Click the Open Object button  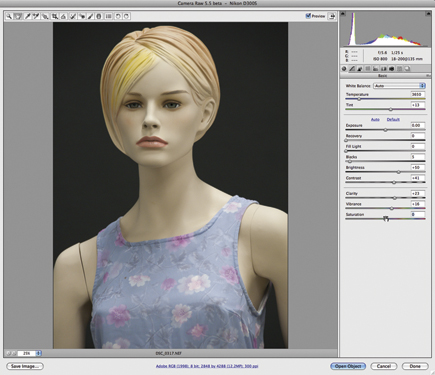click(348, 366)
